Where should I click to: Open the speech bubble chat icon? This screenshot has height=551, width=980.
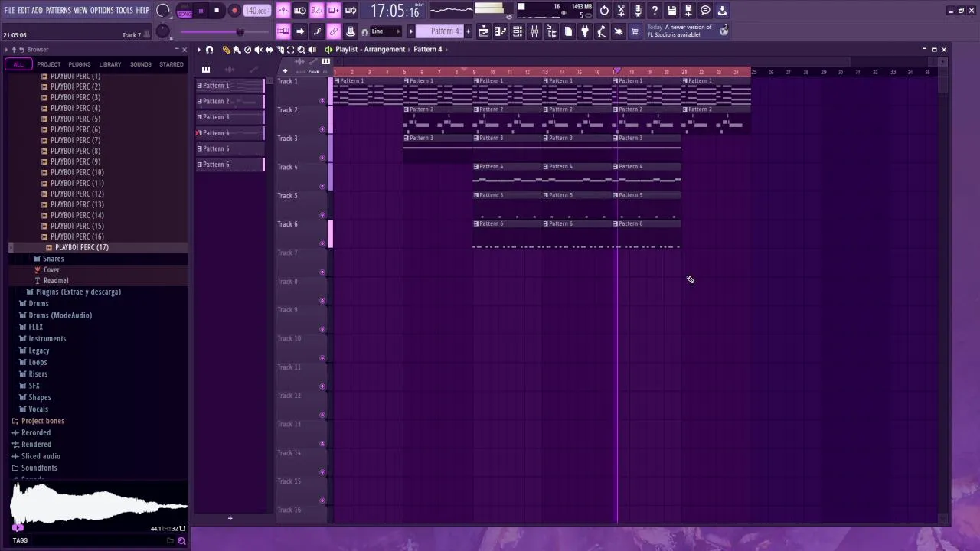705,11
